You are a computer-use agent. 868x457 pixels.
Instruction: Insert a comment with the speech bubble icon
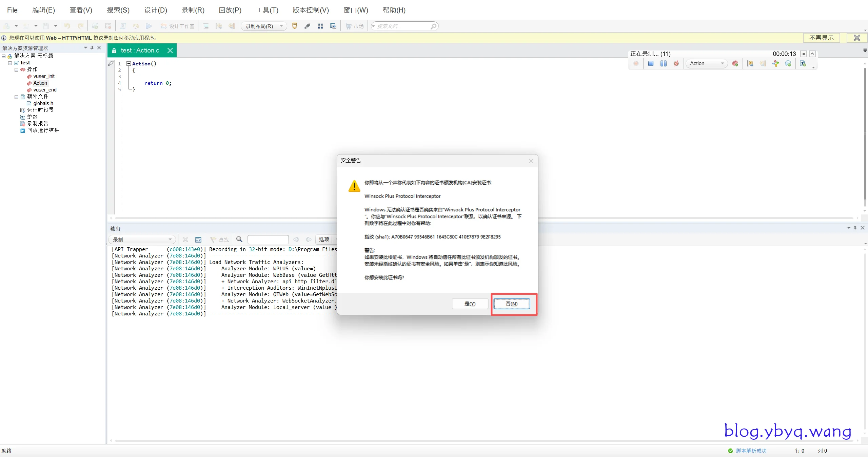788,64
